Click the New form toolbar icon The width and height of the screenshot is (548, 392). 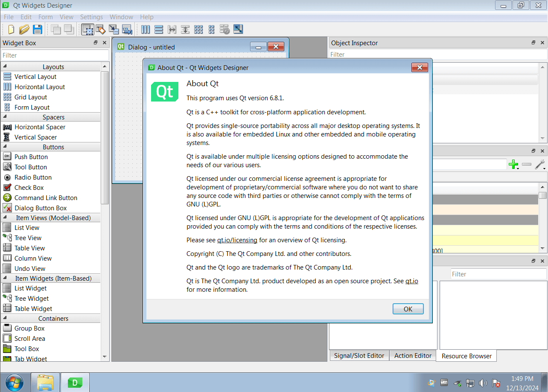(11, 29)
